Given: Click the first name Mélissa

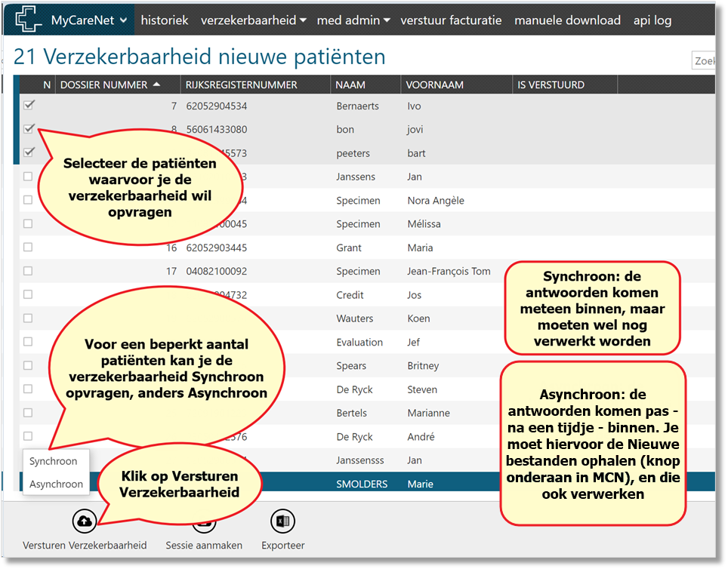Looking at the screenshot, I should 424,224.
